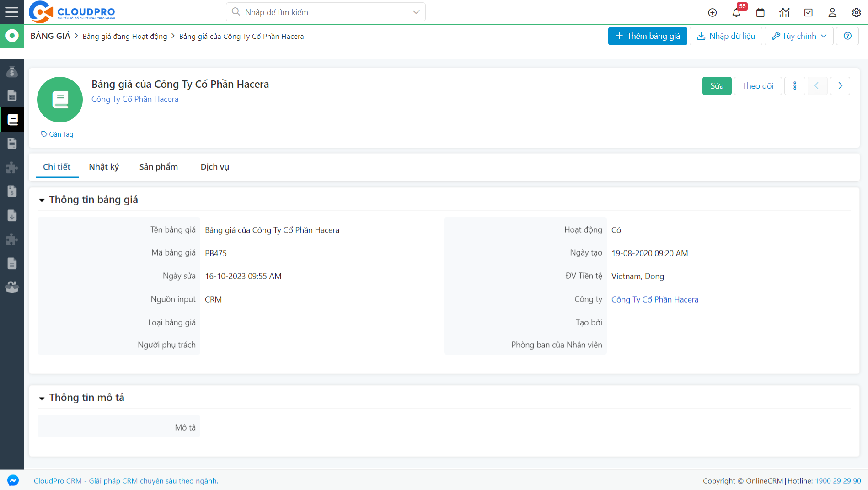Click the green price book record avatar
The height and width of the screenshot is (490, 868).
60,100
